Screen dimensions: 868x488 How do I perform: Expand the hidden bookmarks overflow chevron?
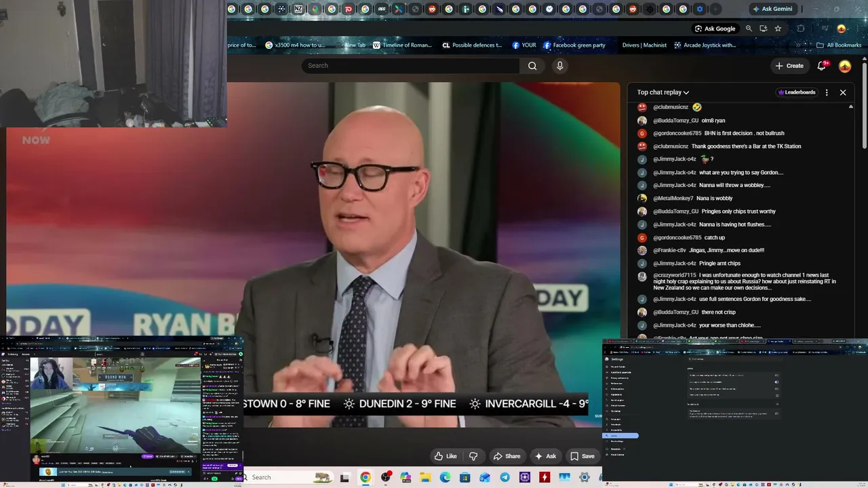click(798, 45)
